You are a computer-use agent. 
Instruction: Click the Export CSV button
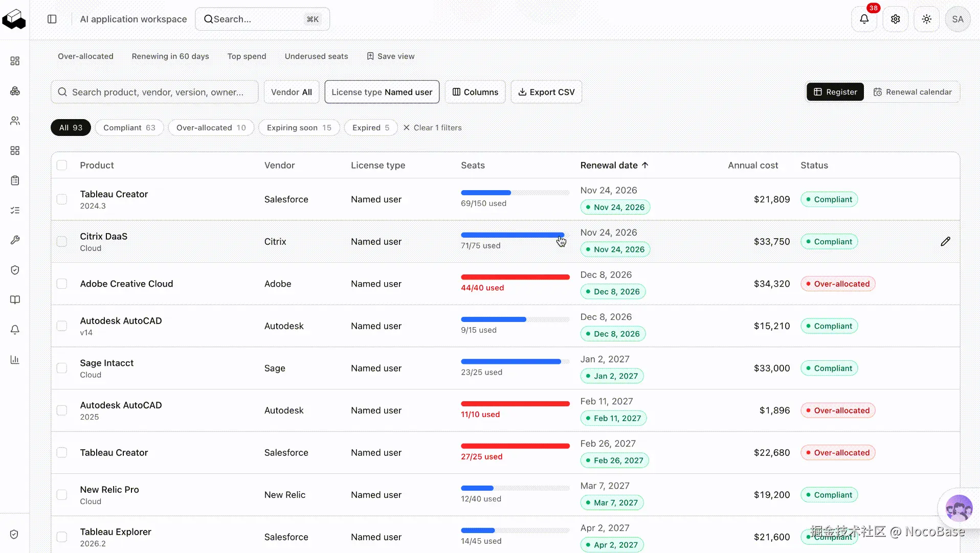pyautogui.click(x=546, y=92)
